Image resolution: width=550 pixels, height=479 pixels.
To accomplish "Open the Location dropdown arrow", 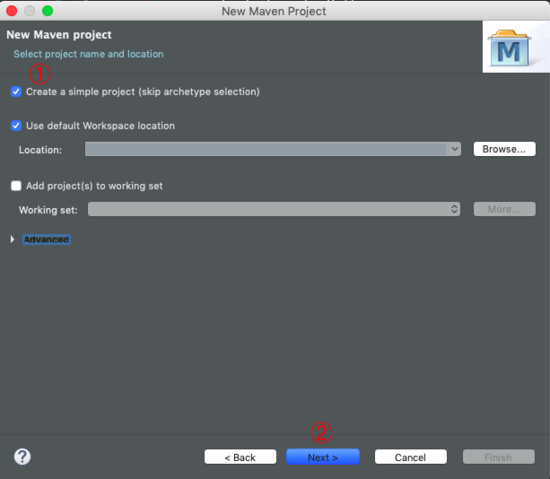I will [454, 149].
